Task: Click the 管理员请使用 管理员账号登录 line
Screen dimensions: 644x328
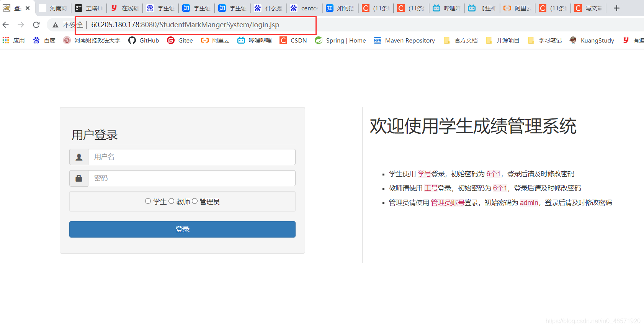Action: (x=500, y=203)
